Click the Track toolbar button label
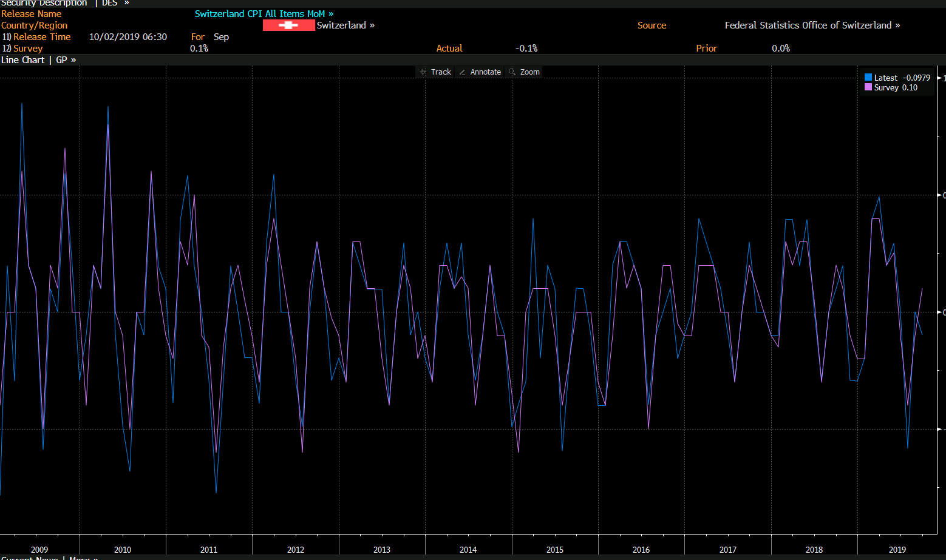946x560 pixels. [441, 72]
